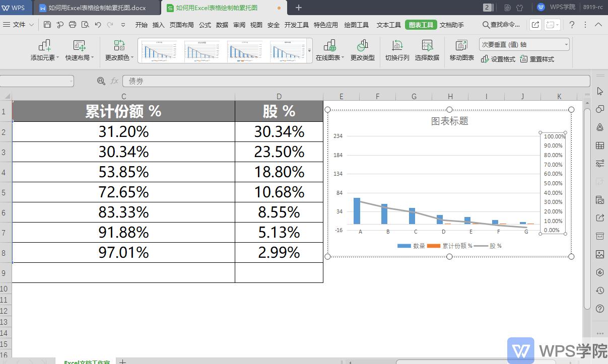Viewport: 608px width, 364px height.
Task: Click the 移动图表 move chart icon
Action: (x=461, y=50)
